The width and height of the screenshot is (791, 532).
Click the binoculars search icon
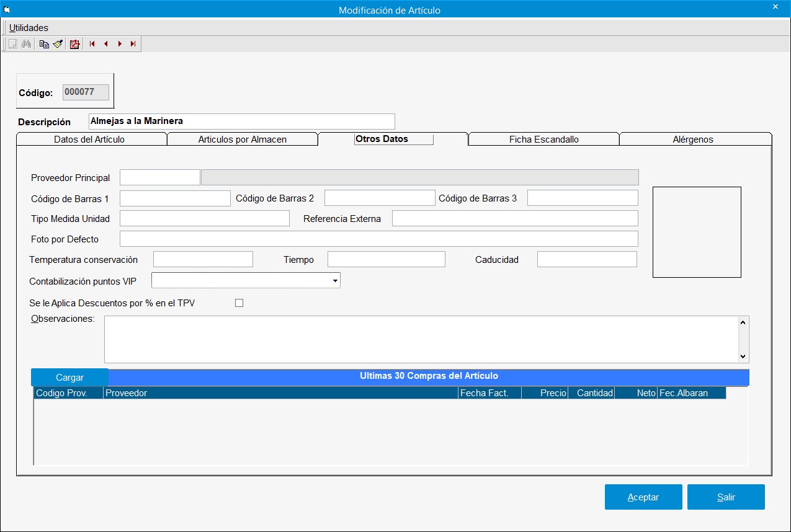coord(26,44)
